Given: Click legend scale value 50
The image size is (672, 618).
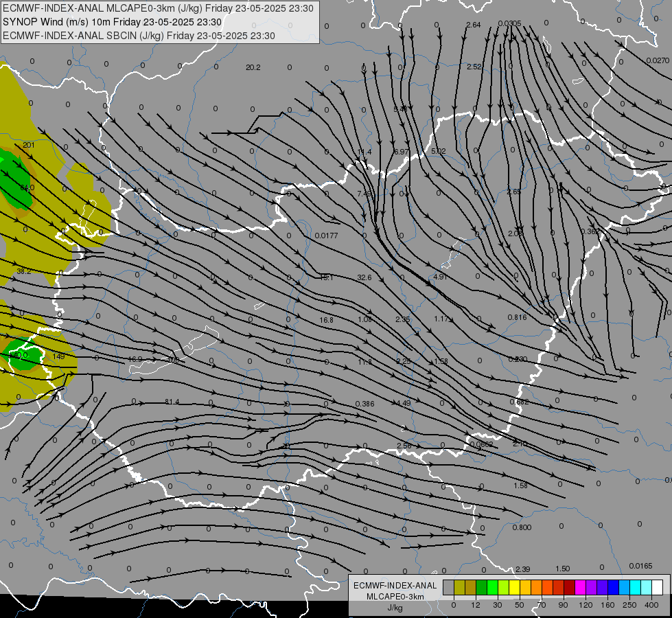Looking at the screenshot, I should 520,605.
